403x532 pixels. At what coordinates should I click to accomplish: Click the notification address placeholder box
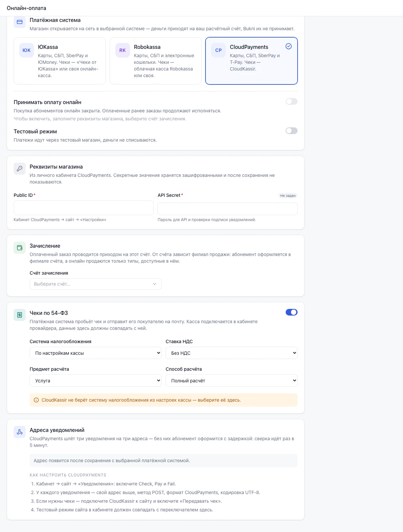164,461
